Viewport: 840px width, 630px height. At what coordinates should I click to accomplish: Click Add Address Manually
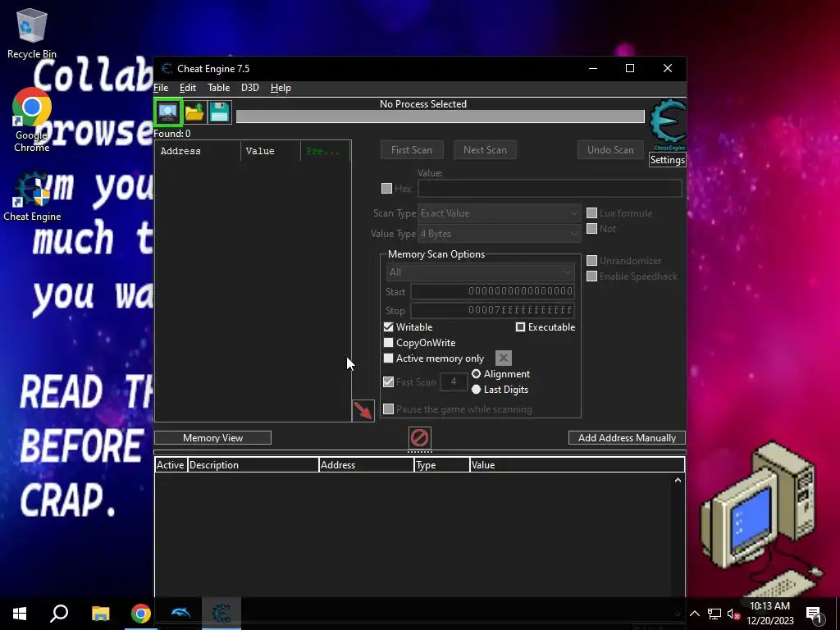tap(627, 438)
